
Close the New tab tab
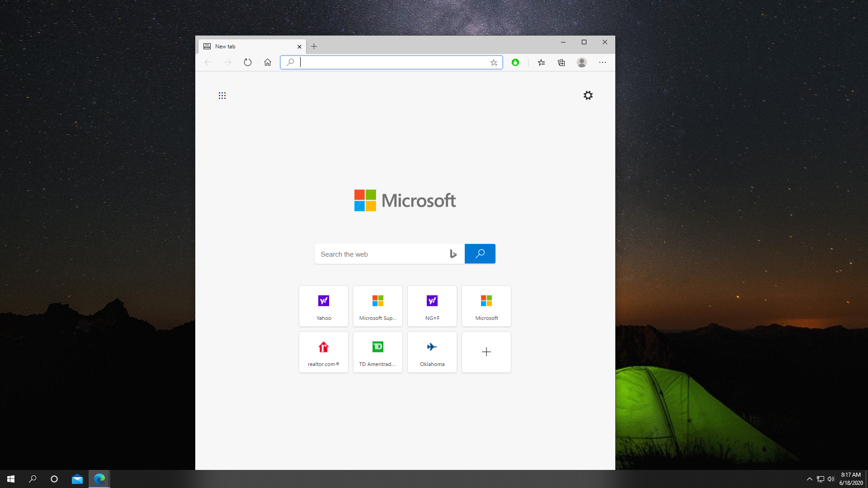pyautogui.click(x=299, y=47)
